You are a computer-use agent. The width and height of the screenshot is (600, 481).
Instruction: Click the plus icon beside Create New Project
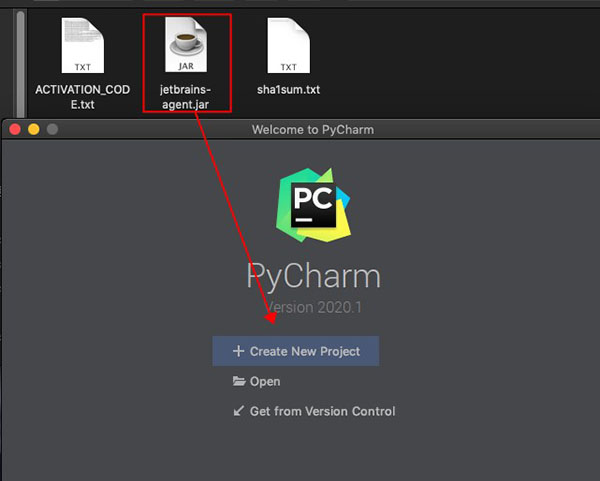point(238,351)
